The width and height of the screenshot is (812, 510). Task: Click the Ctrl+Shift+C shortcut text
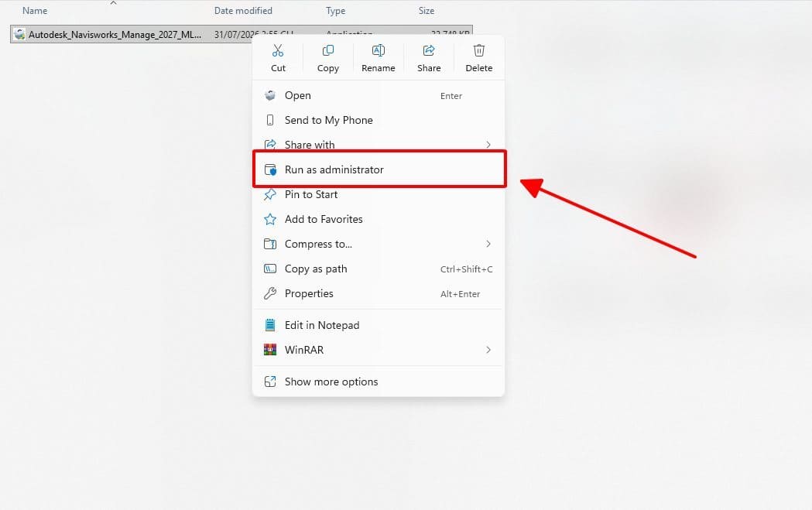pyautogui.click(x=466, y=269)
